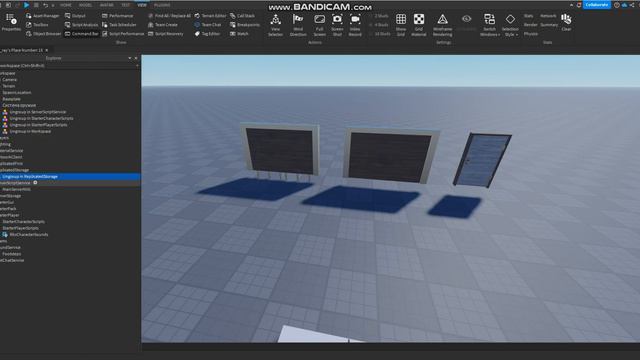The image size is (640, 360).
Task: Show Render stats
Action: coord(531,25)
